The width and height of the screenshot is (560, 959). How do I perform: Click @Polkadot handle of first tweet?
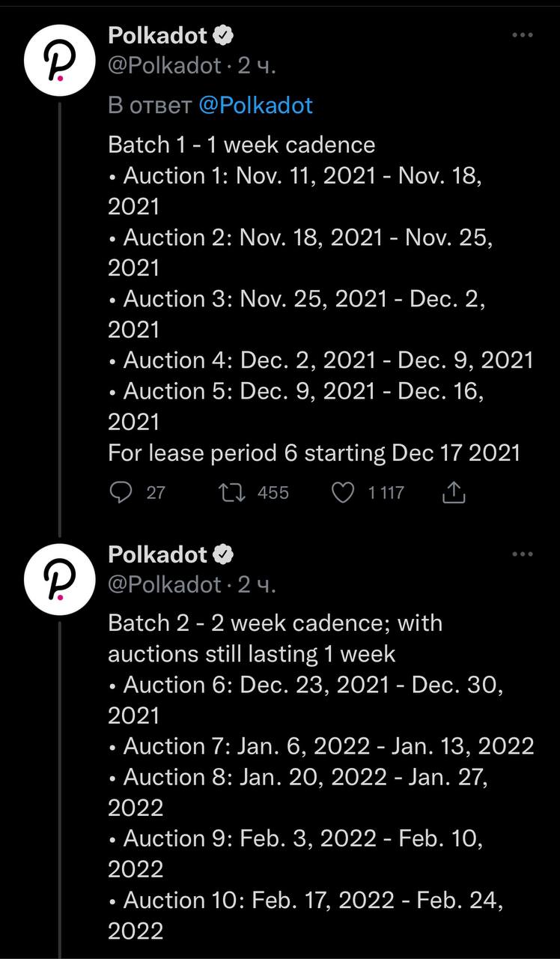point(165,66)
